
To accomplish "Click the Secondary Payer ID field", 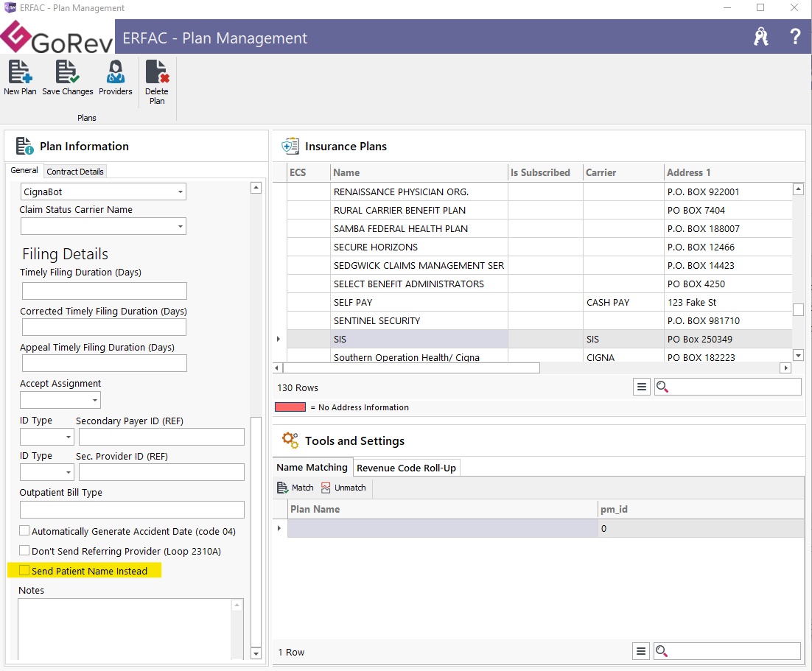I will 161,437.
